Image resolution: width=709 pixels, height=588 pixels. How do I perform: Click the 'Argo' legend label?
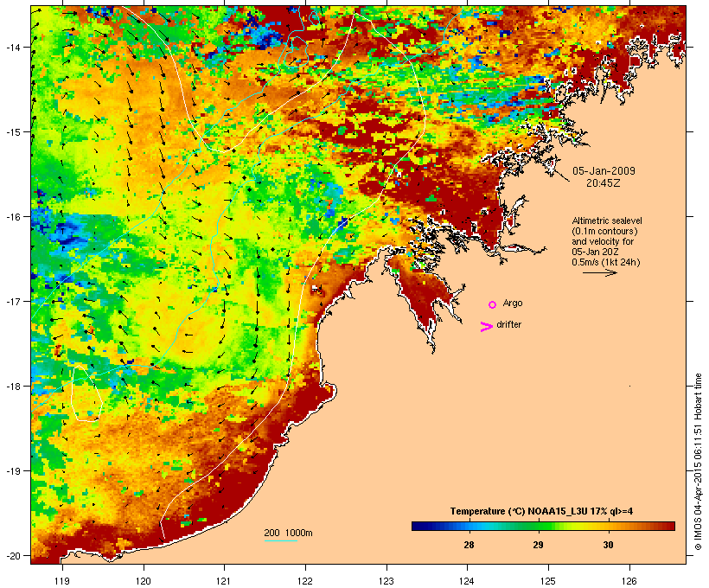pyautogui.click(x=513, y=303)
